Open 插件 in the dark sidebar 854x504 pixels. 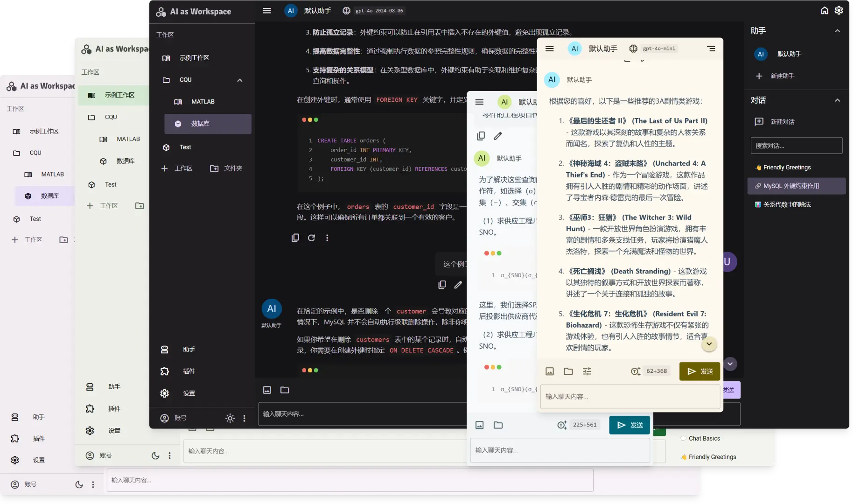point(189,371)
